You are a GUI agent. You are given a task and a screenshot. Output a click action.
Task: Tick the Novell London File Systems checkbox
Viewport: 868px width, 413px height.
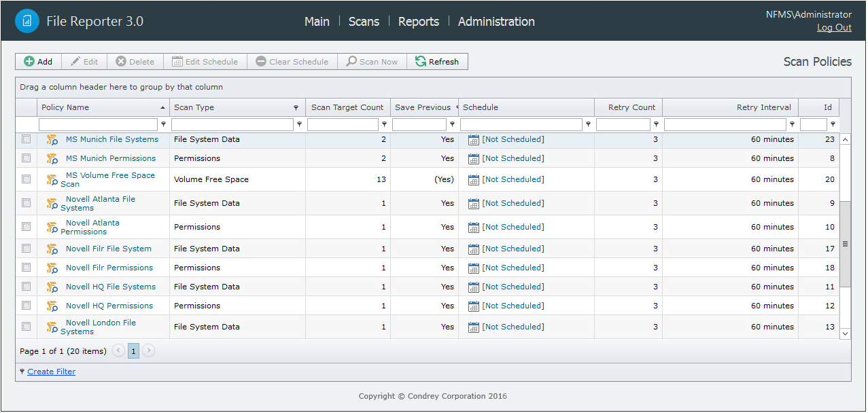[x=27, y=327]
